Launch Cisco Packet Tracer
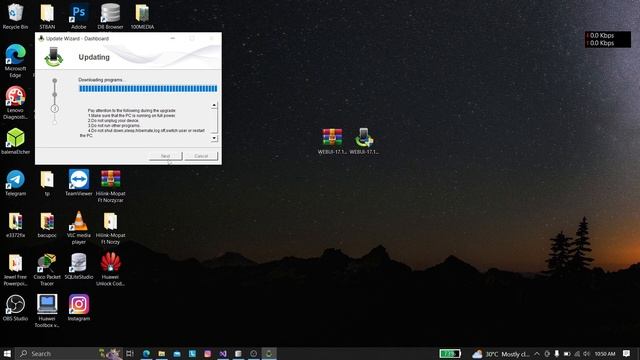Viewport: 640px width, 360px height. pos(47,269)
